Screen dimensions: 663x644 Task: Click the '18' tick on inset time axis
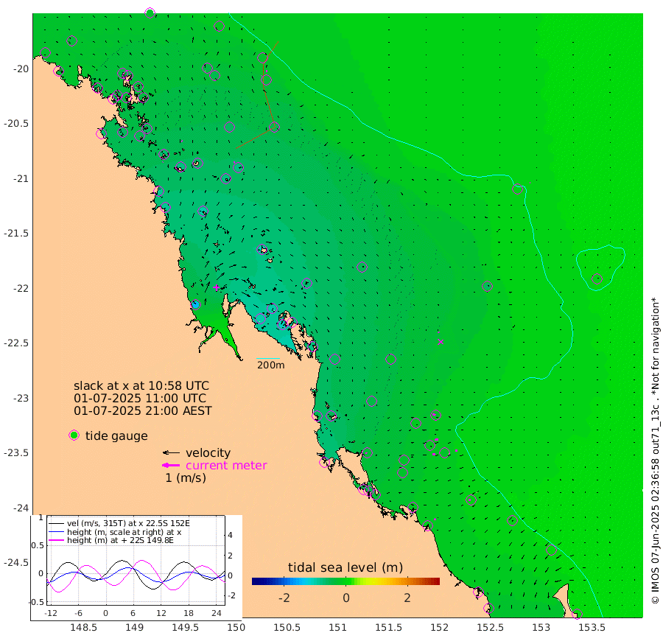(189, 613)
